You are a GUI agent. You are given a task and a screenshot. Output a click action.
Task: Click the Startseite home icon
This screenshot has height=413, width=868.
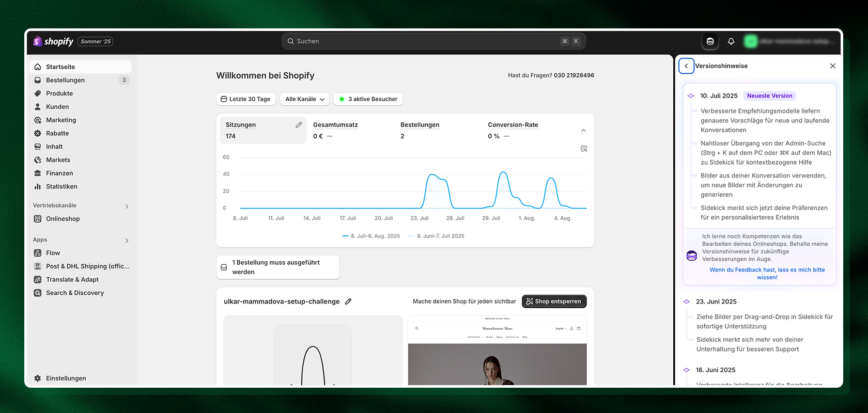(38, 67)
